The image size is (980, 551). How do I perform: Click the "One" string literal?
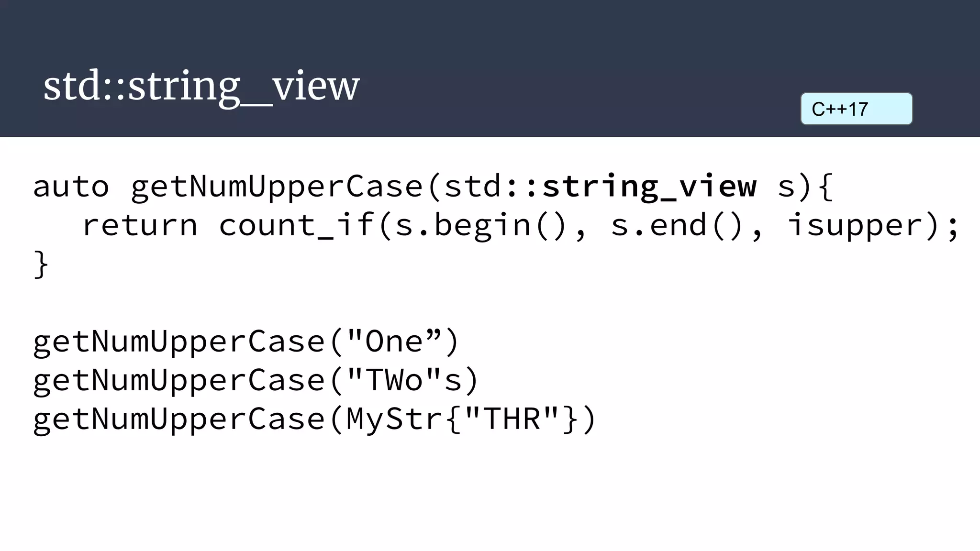click(394, 342)
